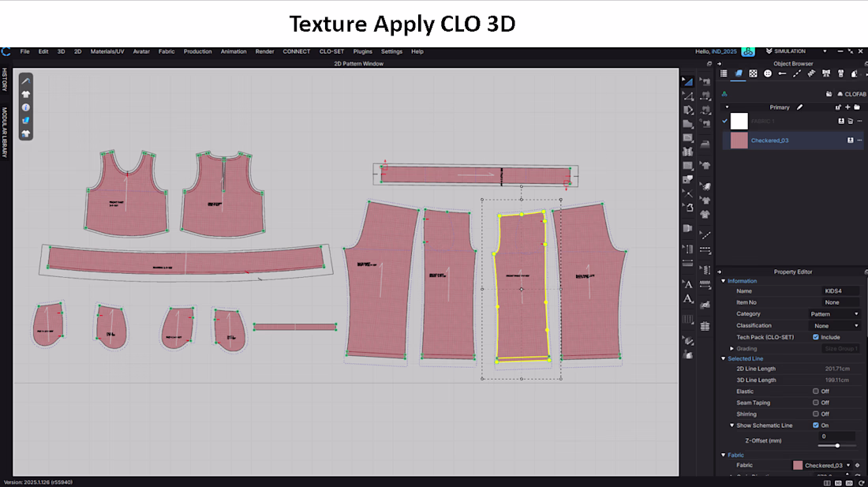Open the Render menu
Image resolution: width=868 pixels, height=487 pixels.
pyautogui.click(x=264, y=51)
